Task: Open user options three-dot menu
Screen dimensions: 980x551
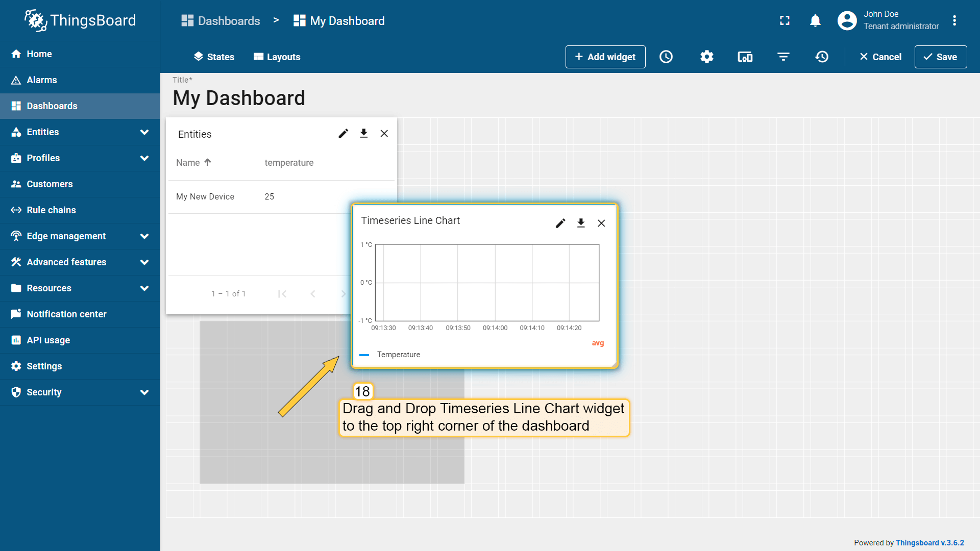Action: tap(954, 20)
